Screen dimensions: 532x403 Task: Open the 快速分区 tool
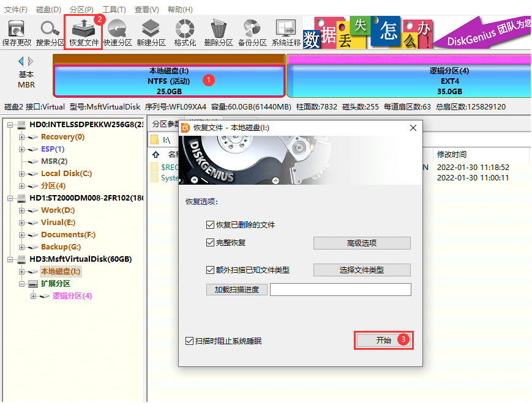pyautogui.click(x=116, y=31)
